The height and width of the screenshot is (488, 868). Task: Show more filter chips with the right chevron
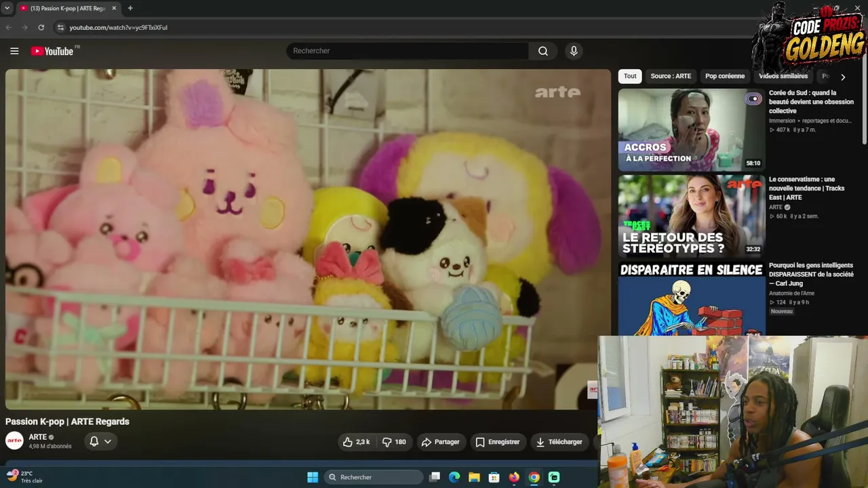843,77
